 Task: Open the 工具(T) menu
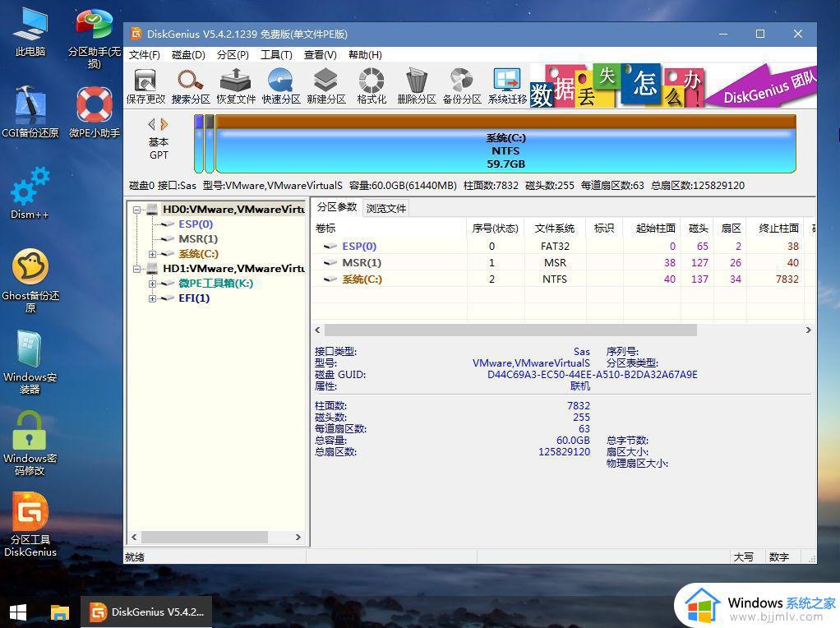coord(276,54)
